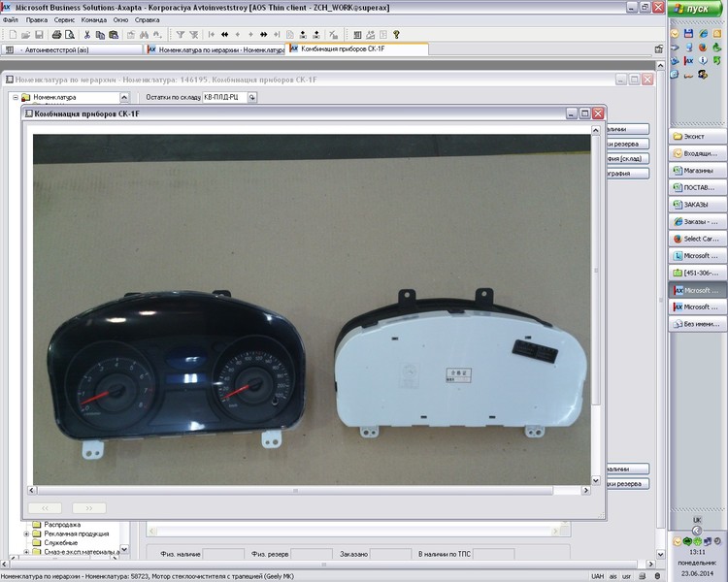
Task: Open the Файл menu
Action: 11,19
